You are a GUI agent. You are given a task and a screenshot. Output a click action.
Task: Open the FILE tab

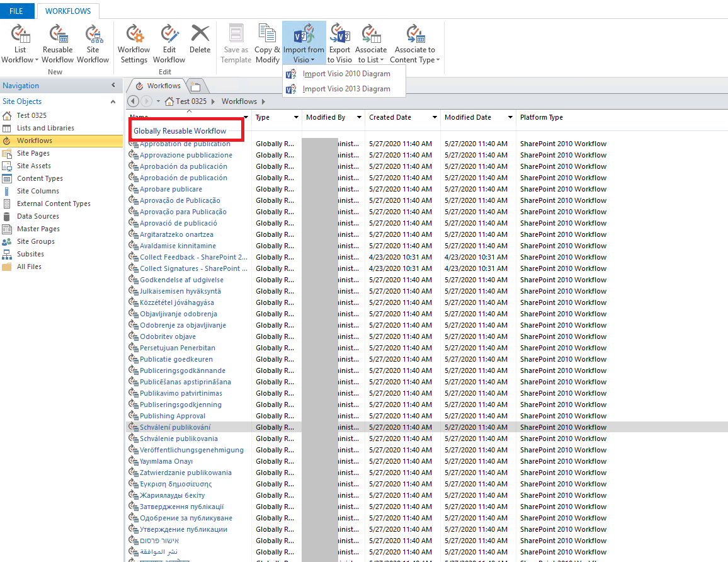(16, 11)
